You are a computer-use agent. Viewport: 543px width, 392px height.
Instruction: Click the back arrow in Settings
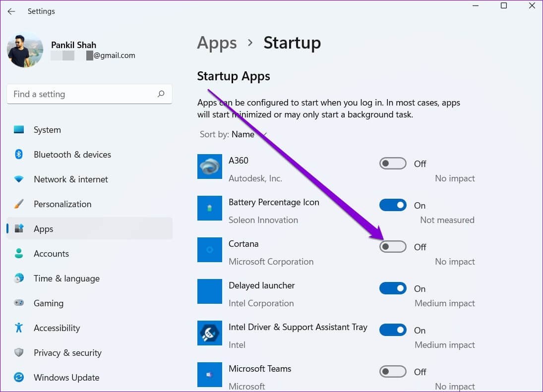11,11
